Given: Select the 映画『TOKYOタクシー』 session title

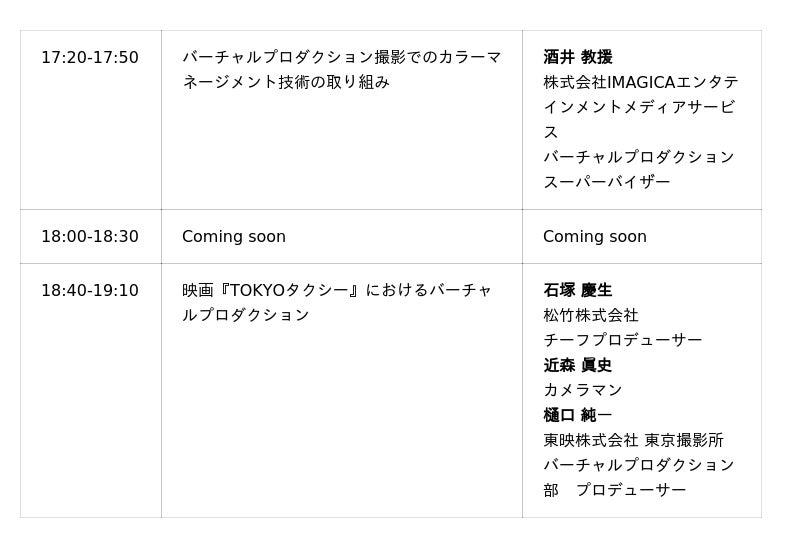Looking at the screenshot, I should click(x=337, y=291).
